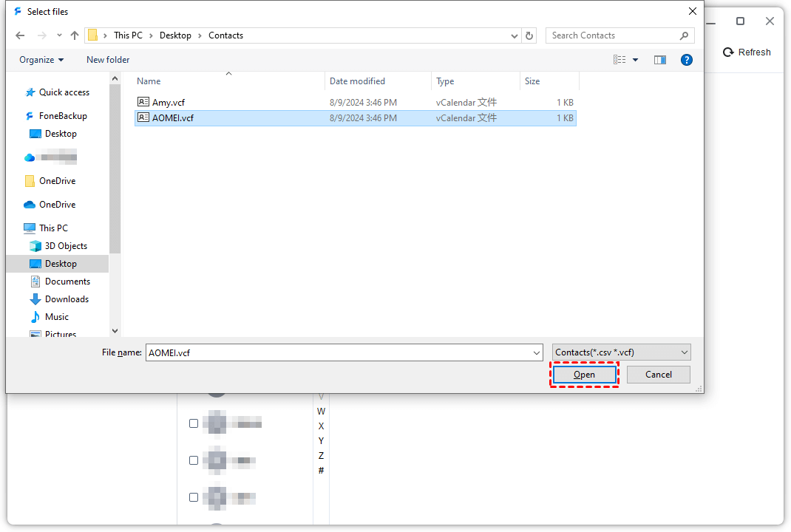Open recent locations dropdown arrow
The image size is (791, 532).
coord(60,35)
